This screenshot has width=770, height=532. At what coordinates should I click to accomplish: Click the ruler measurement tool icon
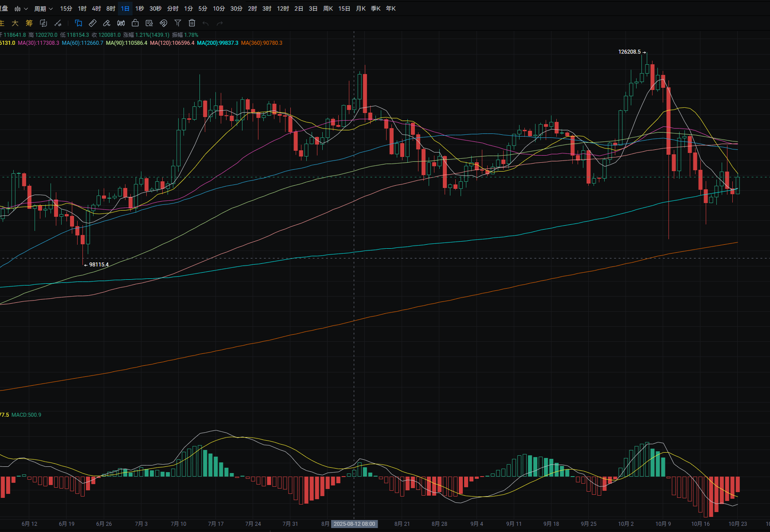(x=93, y=23)
